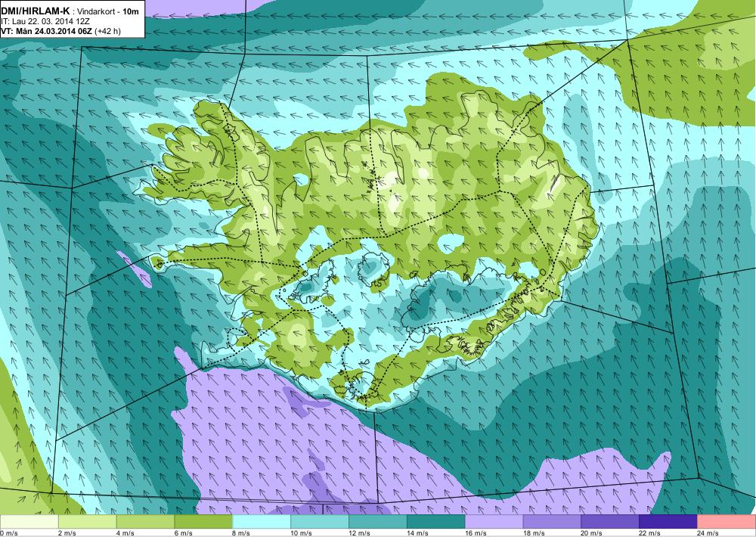Choose the olive green 6–8 m/s legend swatch

(x=203, y=522)
